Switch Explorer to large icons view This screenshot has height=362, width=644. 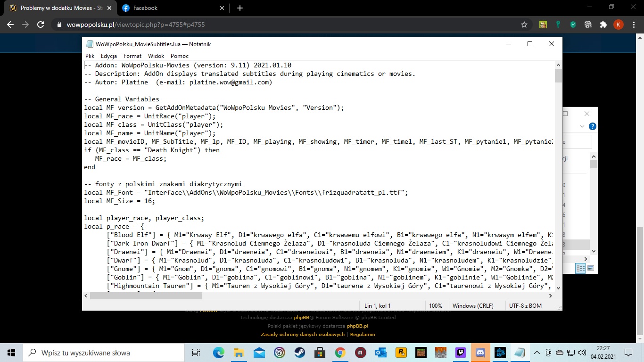point(590,268)
